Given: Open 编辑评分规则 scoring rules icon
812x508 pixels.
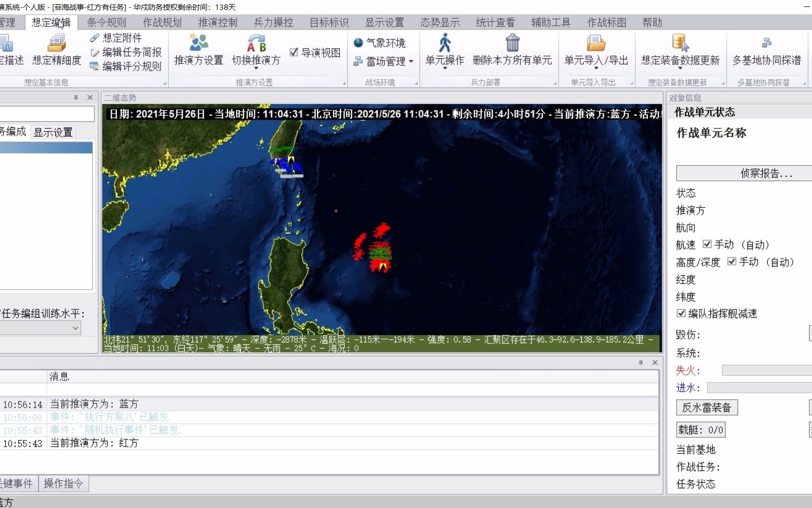Looking at the screenshot, I should (x=94, y=66).
